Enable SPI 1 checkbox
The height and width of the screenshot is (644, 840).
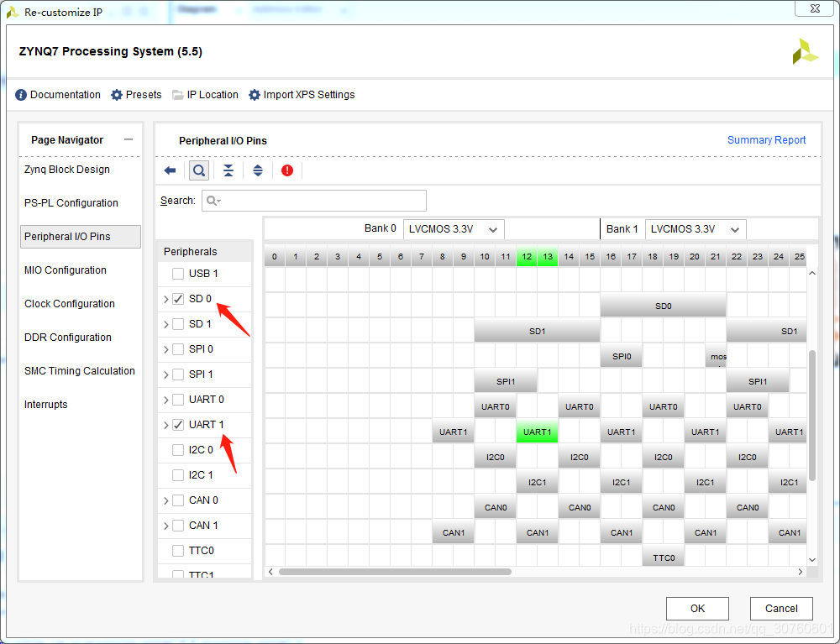coord(178,374)
